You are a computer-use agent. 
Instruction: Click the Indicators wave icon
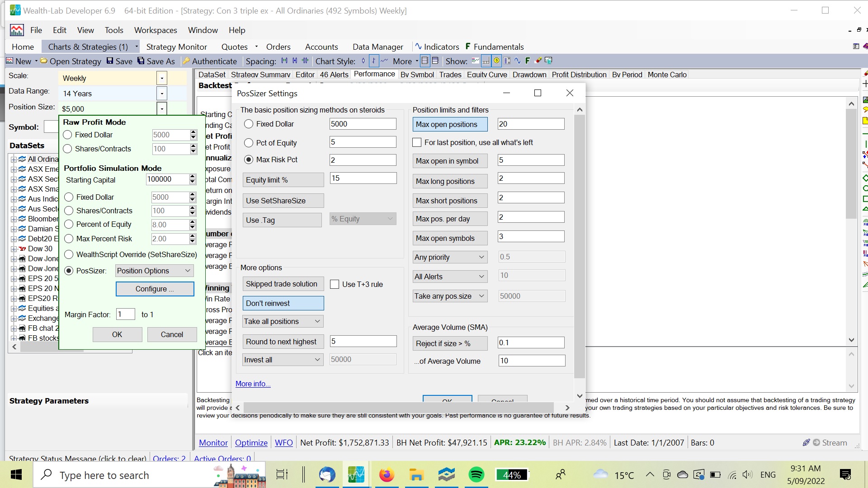tap(418, 46)
